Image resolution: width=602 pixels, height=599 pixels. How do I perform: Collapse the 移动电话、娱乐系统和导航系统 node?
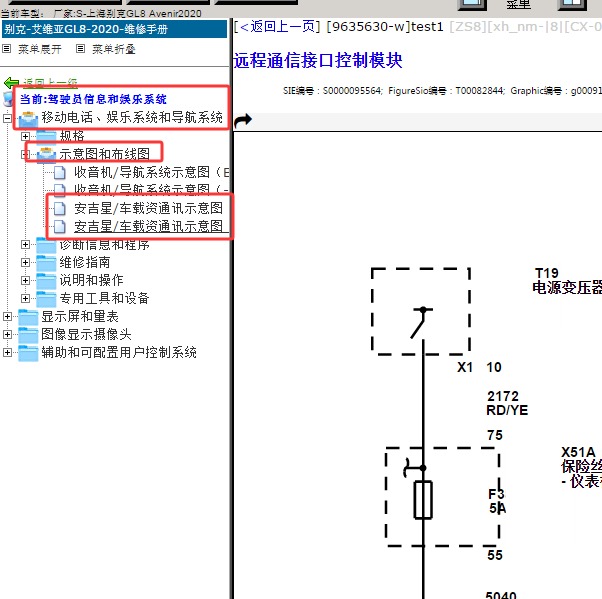7,118
